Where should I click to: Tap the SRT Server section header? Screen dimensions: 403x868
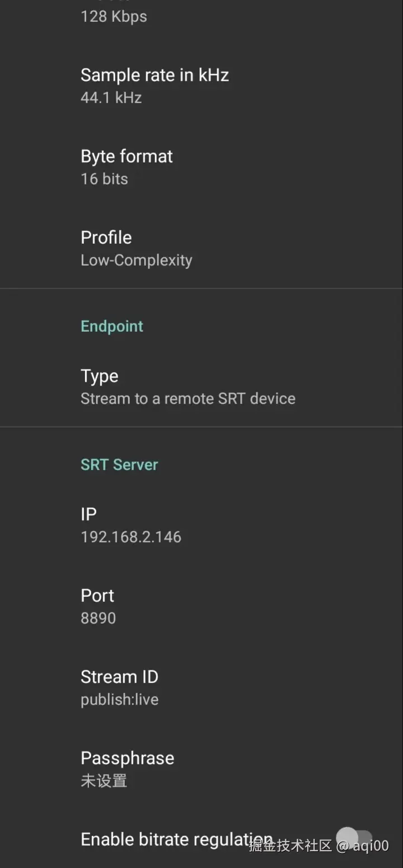point(119,464)
